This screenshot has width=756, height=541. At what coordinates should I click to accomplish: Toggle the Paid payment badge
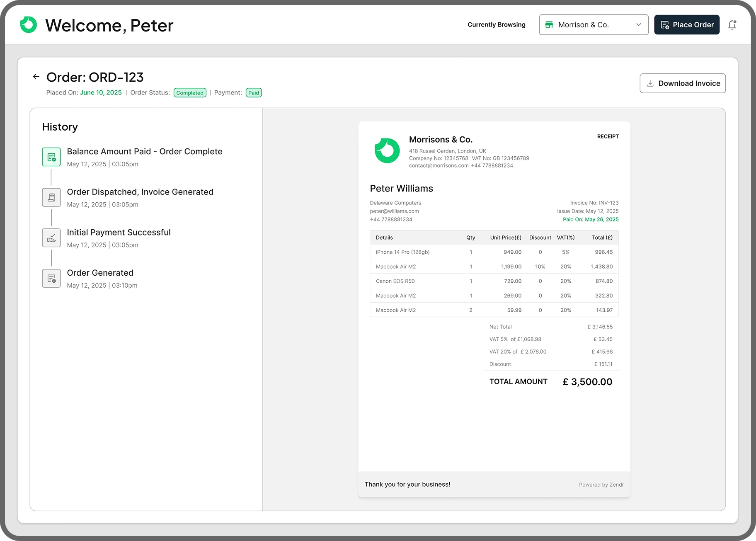(254, 92)
